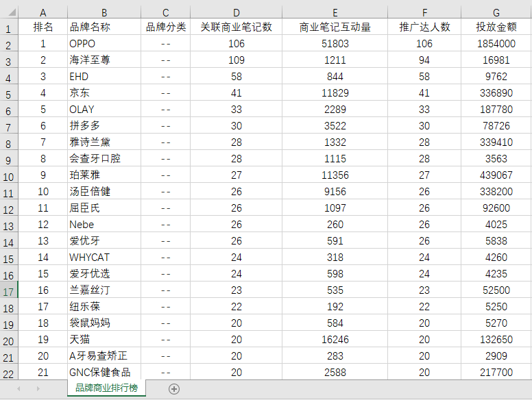Select column E header

coord(335,12)
